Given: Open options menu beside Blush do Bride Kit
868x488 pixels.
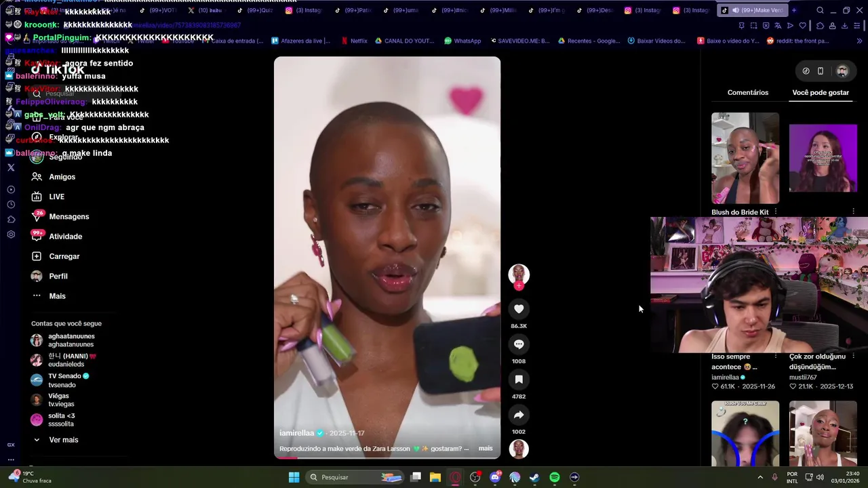Looking at the screenshot, I should coord(776,212).
